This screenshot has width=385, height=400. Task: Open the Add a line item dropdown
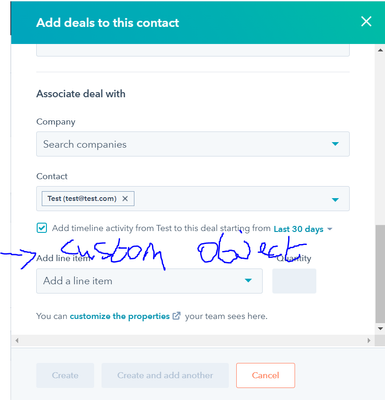click(x=149, y=281)
